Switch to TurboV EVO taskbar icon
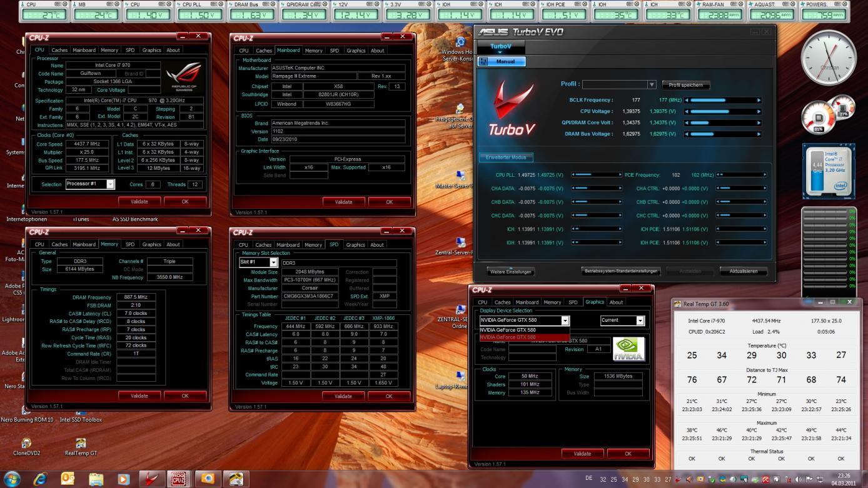Viewport: 868px width, 488px height. pos(151,479)
